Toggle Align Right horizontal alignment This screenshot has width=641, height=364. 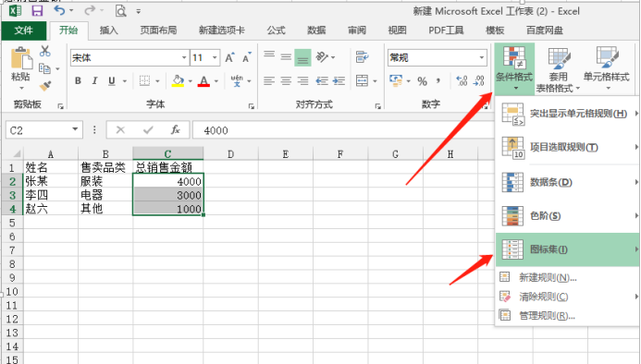pos(302,81)
